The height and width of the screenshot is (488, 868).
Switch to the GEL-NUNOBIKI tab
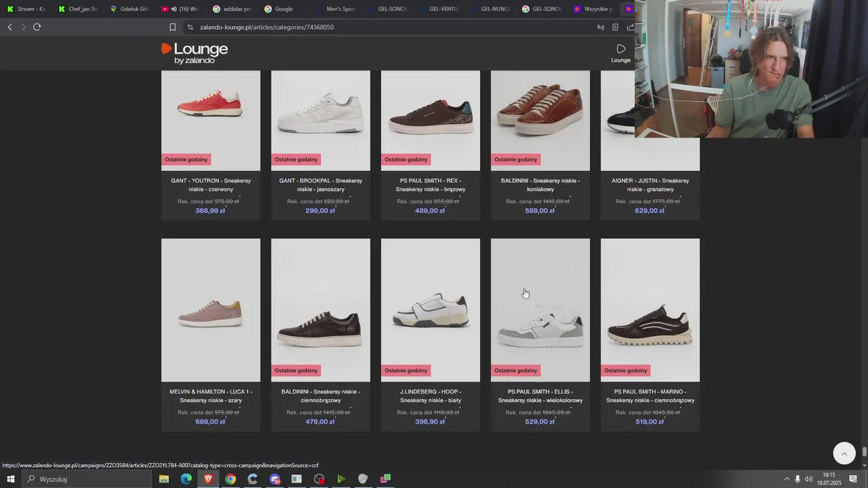[490, 9]
